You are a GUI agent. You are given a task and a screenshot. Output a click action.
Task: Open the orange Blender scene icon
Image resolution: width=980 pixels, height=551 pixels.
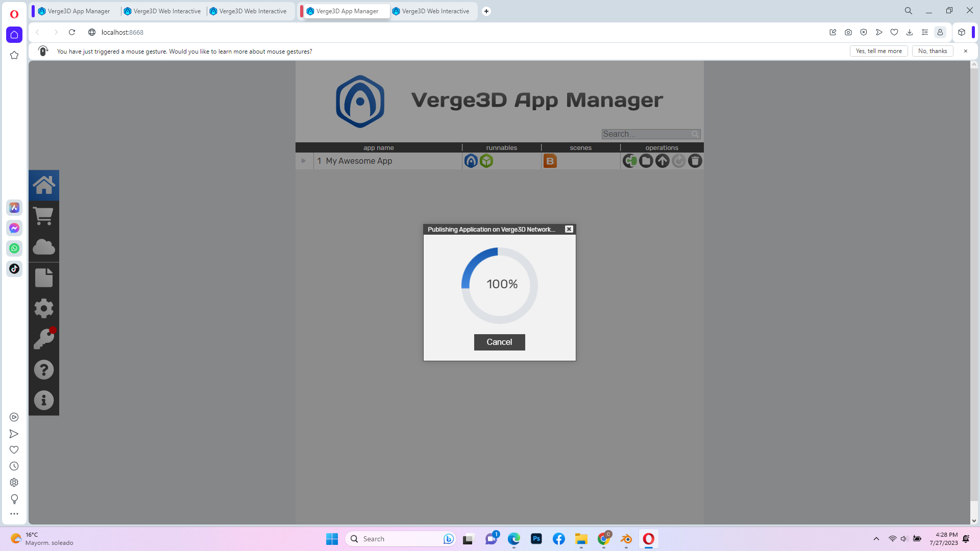click(x=550, y=161)
